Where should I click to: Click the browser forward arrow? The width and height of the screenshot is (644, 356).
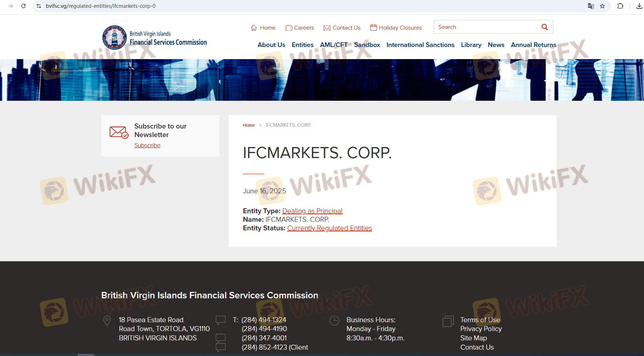click(x=11, y=6)
